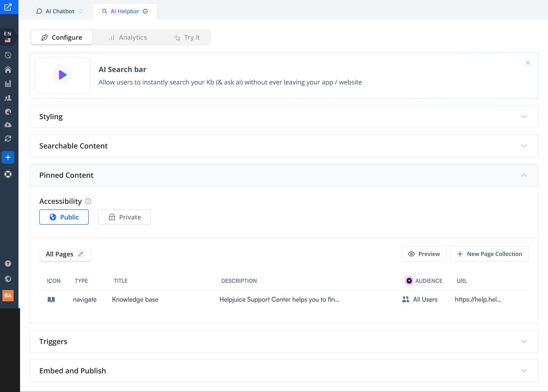
Task: Click the Accessibility info icon
Action: [88, 201]
